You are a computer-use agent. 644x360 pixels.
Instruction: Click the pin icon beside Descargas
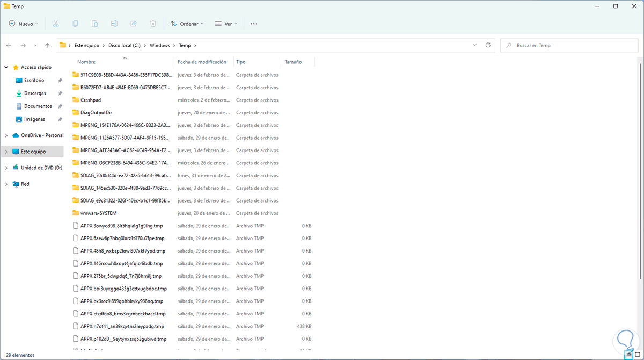[60, 93]
